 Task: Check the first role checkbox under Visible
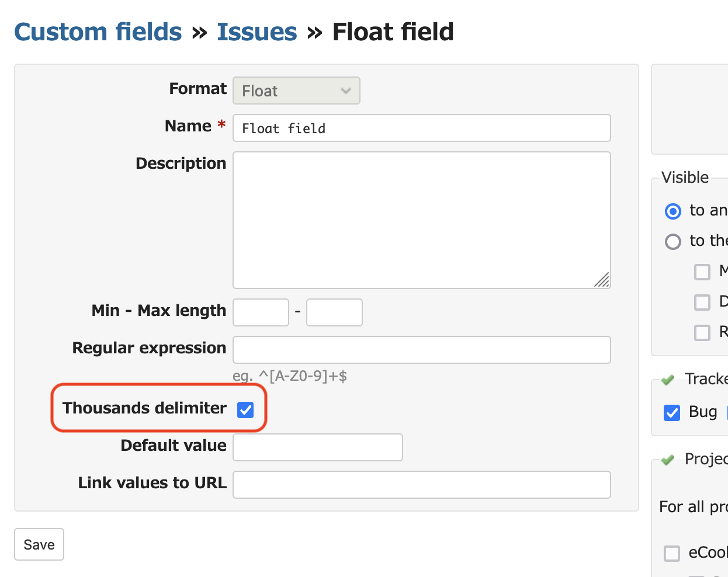pos(702,272)
